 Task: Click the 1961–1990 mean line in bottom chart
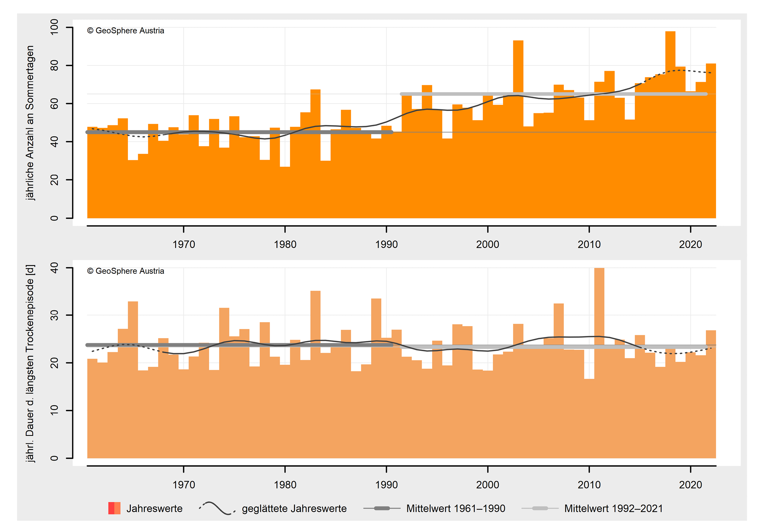[x=240, y=345]
